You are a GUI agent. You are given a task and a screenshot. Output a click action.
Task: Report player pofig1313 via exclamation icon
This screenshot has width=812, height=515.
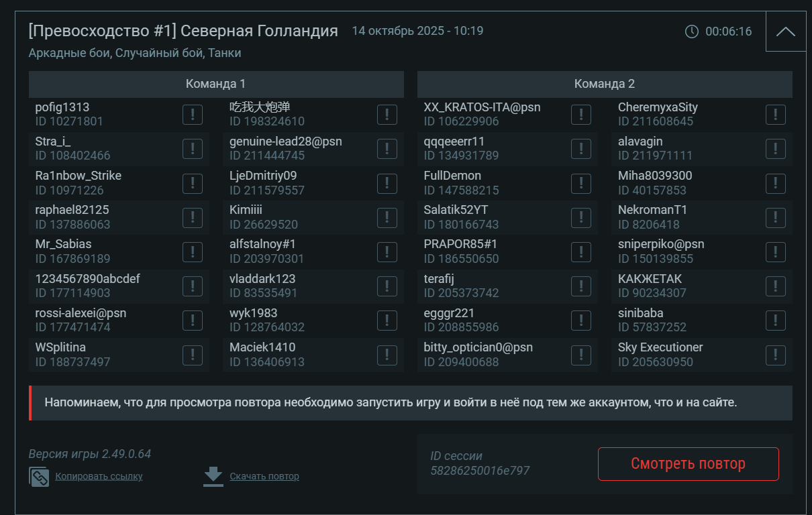tap(193, 115)
